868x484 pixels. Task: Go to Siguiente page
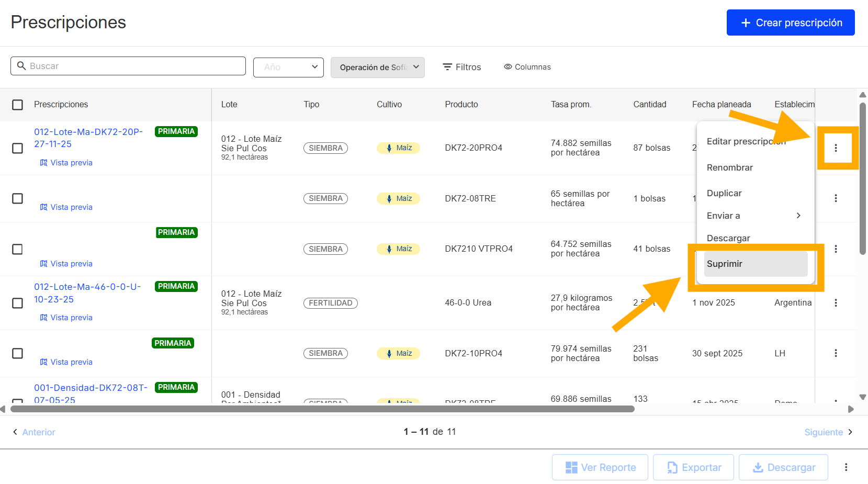(828, 432)
